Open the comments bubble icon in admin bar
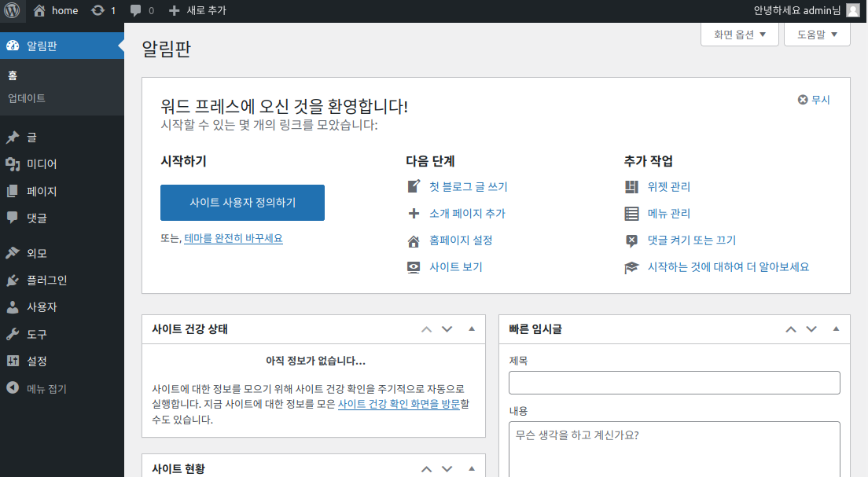The image size is (868, 477). pyautogui.click(x=135, y=10)
